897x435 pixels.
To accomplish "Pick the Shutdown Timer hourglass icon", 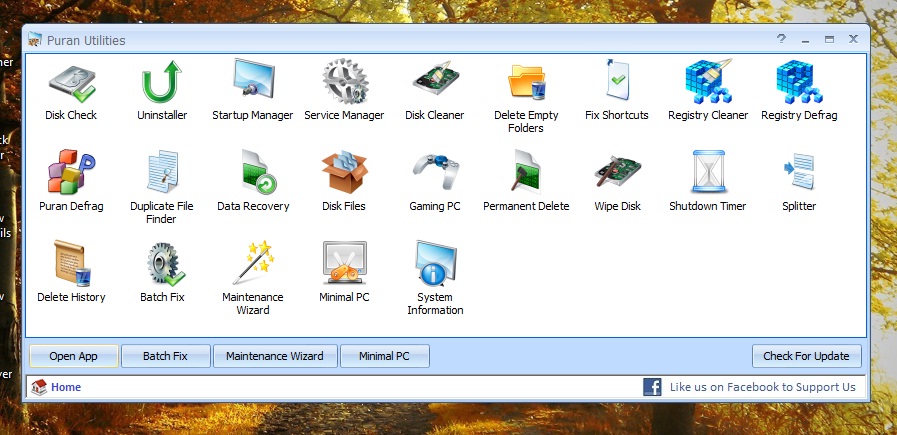I will [708, 173].
